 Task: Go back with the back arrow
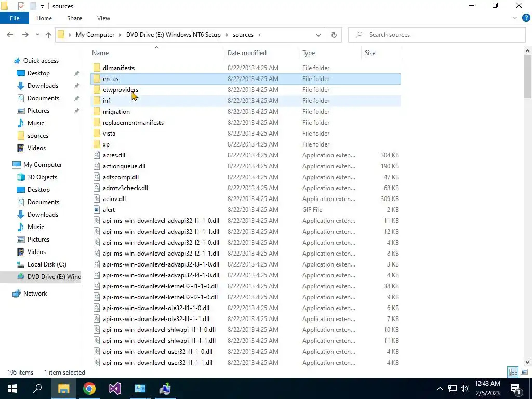tap(10, 35)
